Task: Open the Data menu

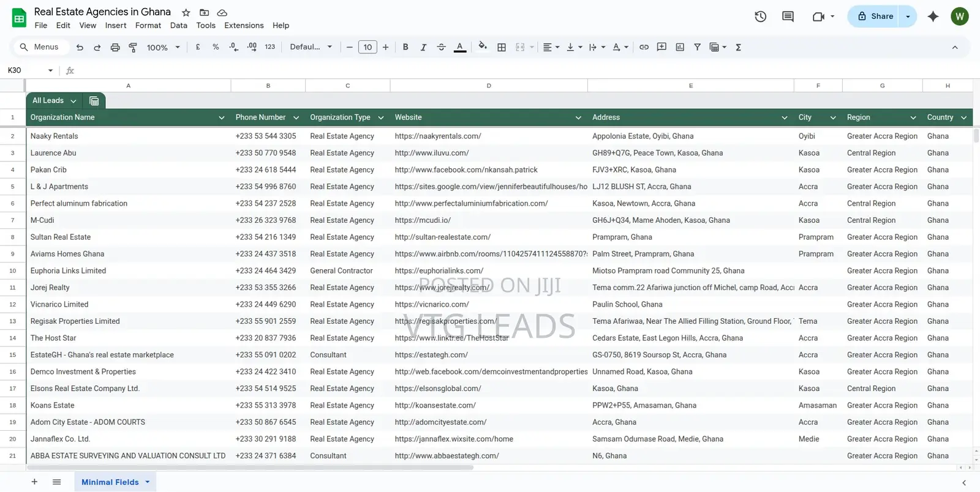Action: (179, 26)
